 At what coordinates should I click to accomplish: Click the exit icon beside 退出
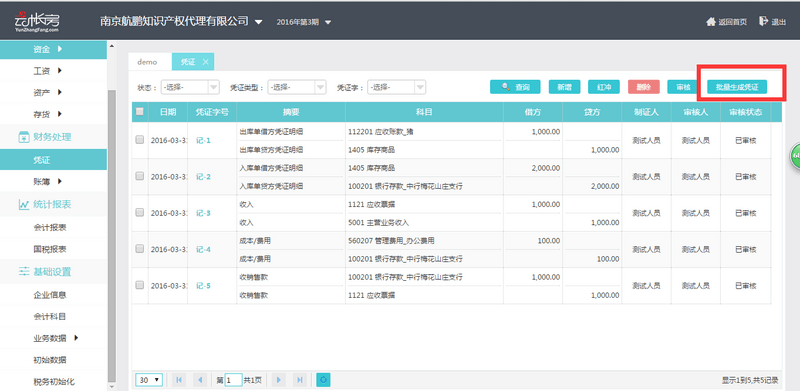point(763,21)
